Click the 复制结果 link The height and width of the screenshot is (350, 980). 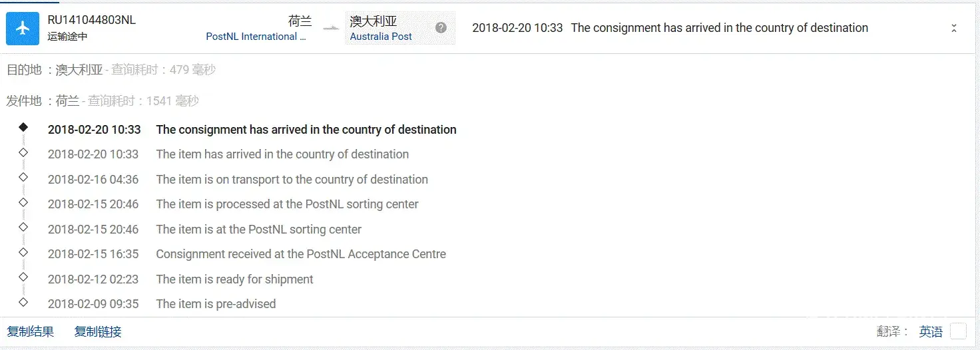click(x=30, y=331)
